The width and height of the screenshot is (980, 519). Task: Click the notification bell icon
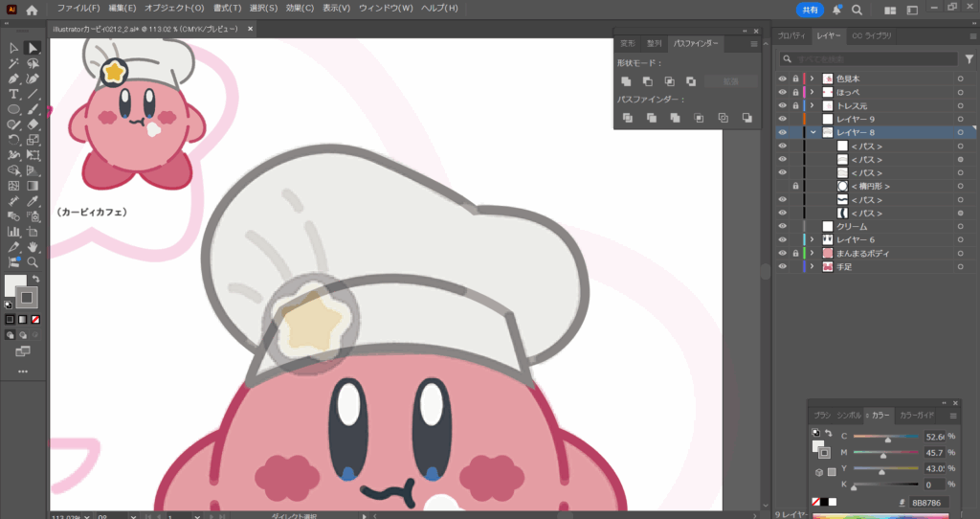[836, 10]
